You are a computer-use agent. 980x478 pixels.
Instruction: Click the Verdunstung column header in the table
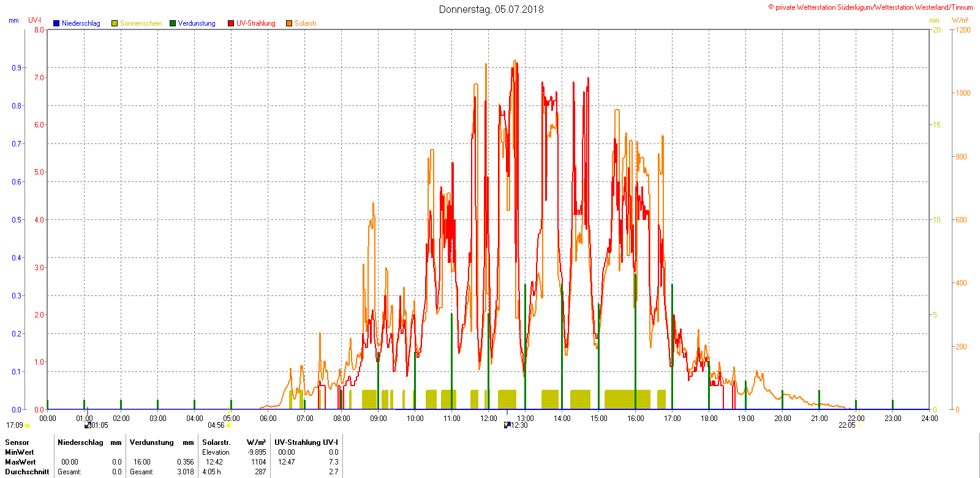pos(152,442)
